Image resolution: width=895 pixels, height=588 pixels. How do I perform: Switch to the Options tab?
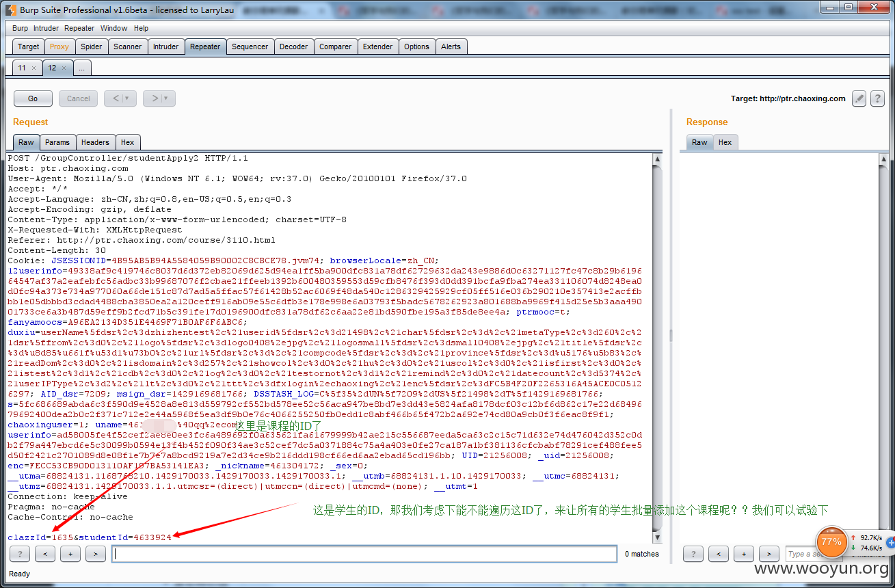[416, 46]
